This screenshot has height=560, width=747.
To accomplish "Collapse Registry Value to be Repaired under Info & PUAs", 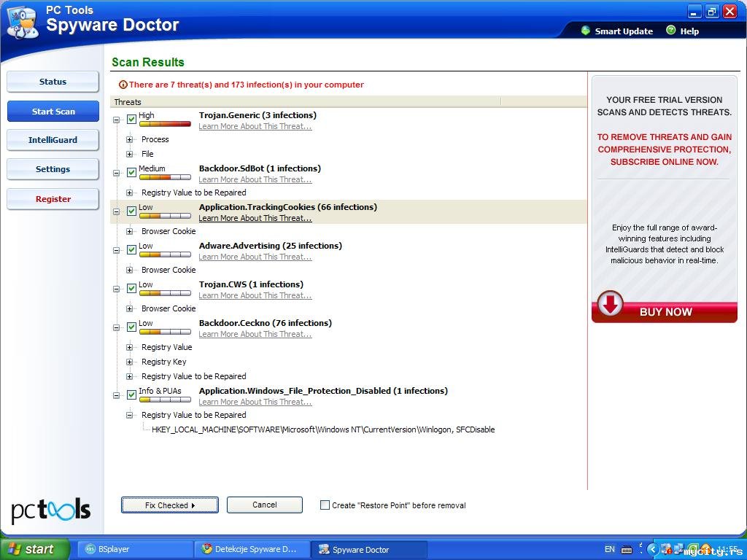I will pos(129,415).
